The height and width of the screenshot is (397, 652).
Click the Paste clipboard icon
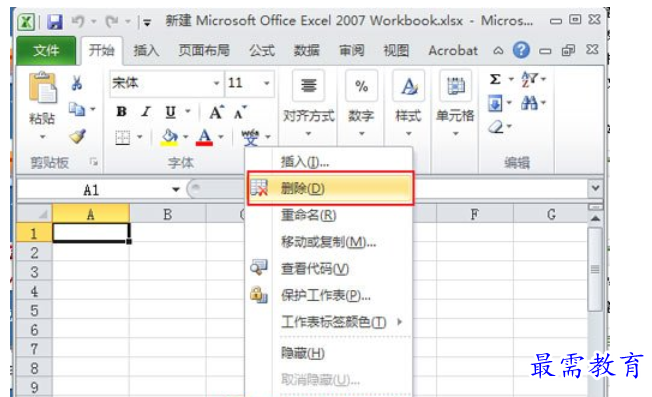[x=42, y=88]
